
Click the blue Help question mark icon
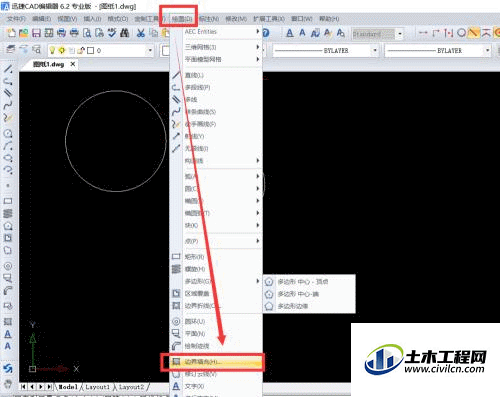(266, 33)
